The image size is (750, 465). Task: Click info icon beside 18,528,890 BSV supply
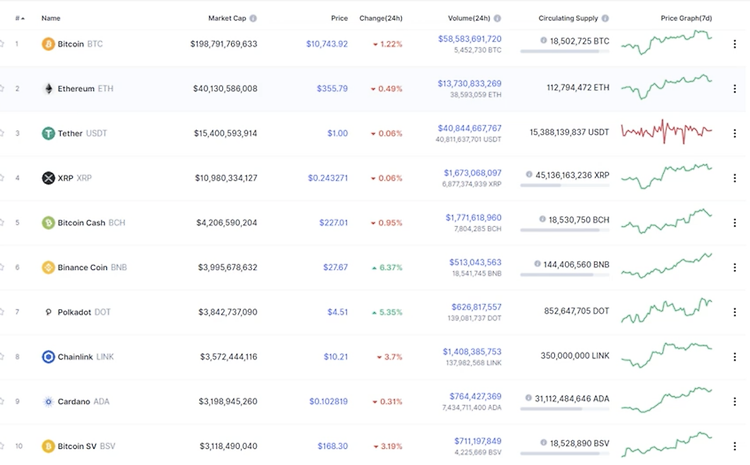point(543,443)
